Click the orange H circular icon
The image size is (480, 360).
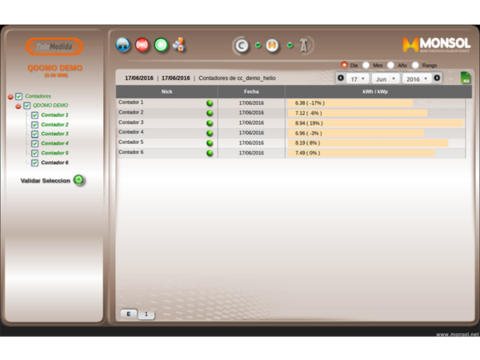(272, 45)
